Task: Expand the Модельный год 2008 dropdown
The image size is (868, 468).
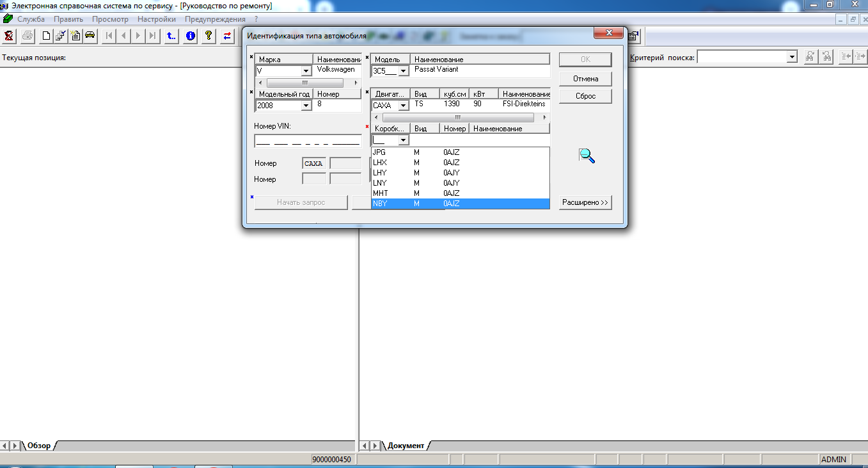Action: 306,106
